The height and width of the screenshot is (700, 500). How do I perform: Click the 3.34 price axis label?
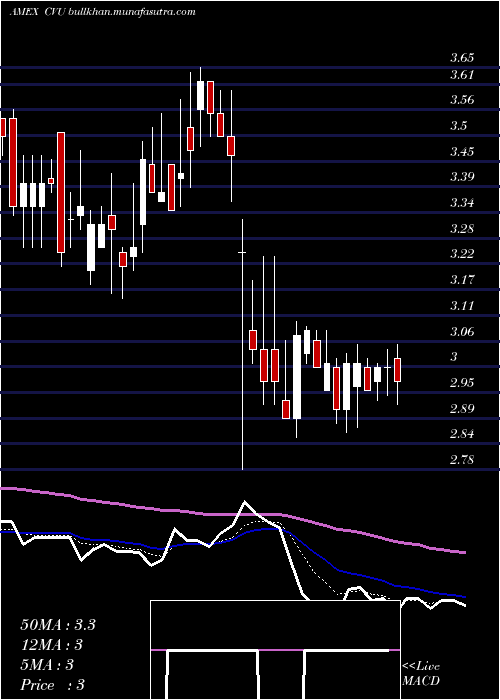pyautogui.click(x=462, y=203)
